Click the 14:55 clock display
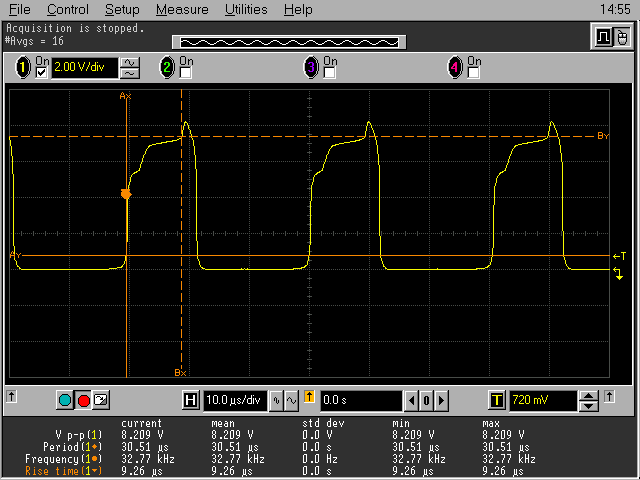Viewport: 640px width, 480px height. pos(615,9)
